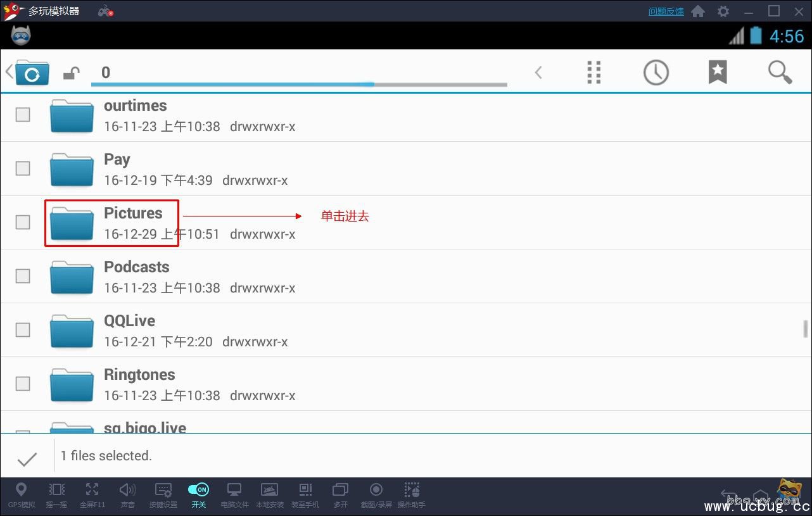The image size is (812, 516).
Task: Open emulator settings gear icon
Action: point(723,11)
